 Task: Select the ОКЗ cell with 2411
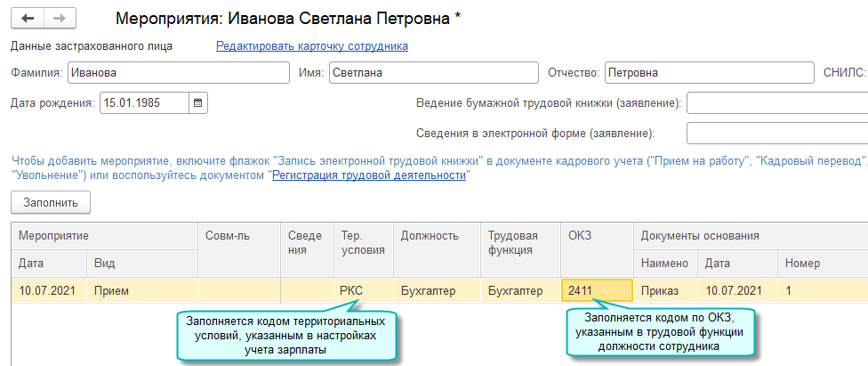click(596, 290)
